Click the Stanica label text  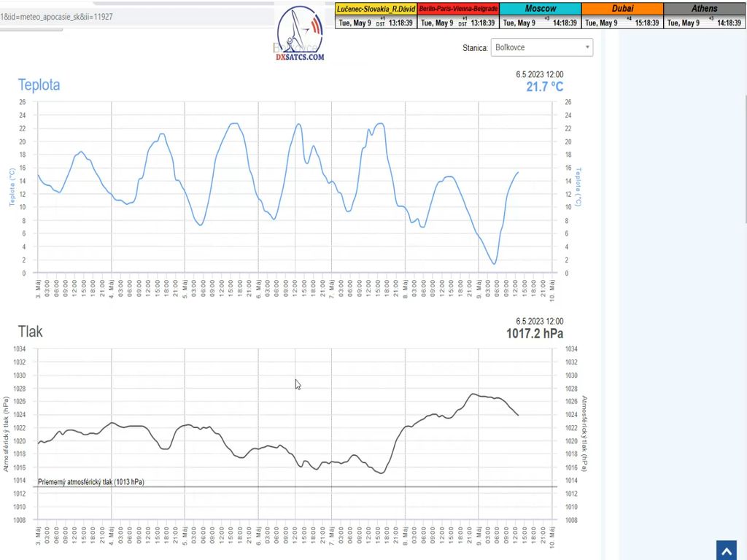(x=474, y=47)
